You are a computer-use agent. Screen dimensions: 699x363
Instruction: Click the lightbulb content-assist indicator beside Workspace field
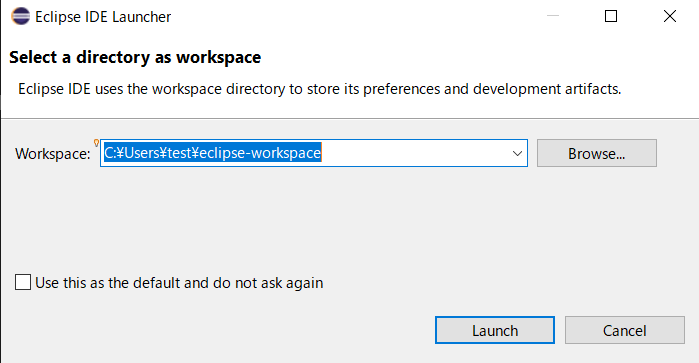click(96, 143)
